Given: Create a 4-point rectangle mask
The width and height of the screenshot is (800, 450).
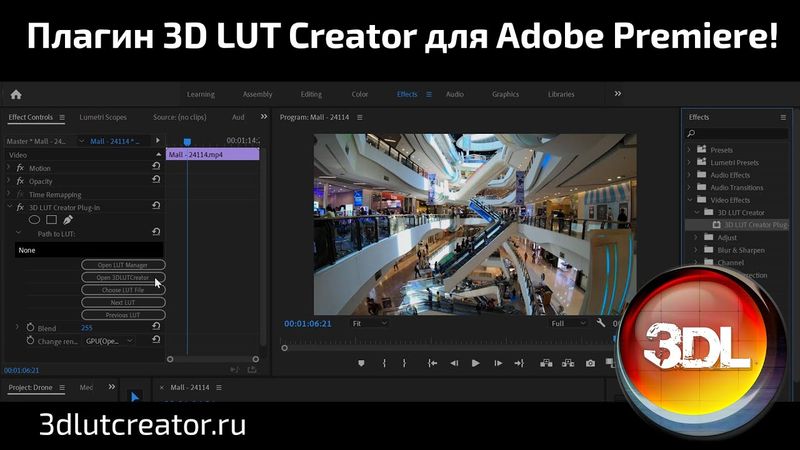Looking at the screenshot, I should (51, 219).
